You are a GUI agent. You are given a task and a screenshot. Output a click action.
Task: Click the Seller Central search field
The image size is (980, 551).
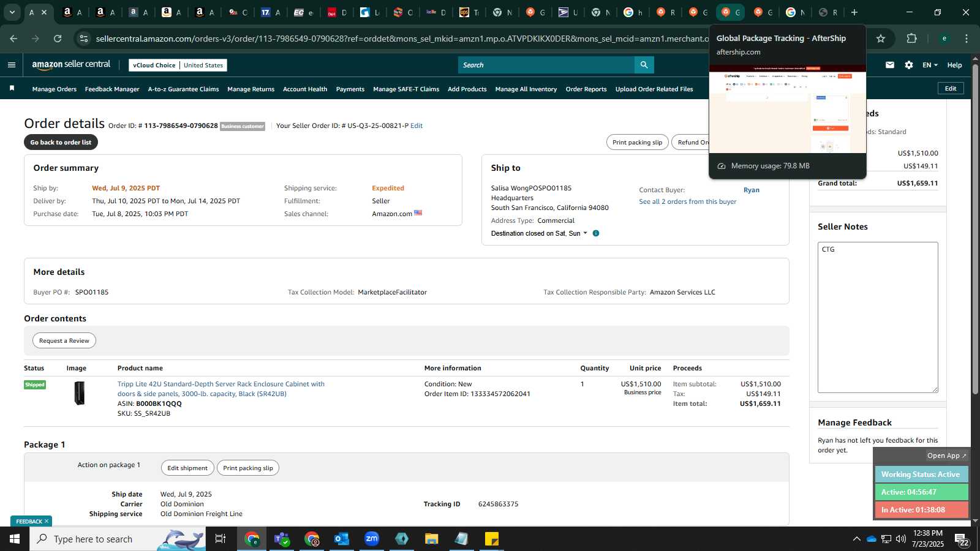pos(546,65)
